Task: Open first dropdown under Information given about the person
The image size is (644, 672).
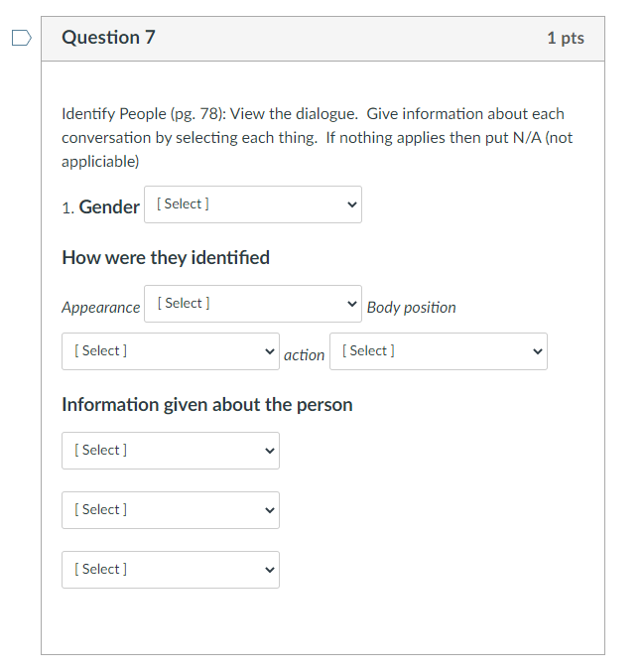Action: (x=170, y=451)
